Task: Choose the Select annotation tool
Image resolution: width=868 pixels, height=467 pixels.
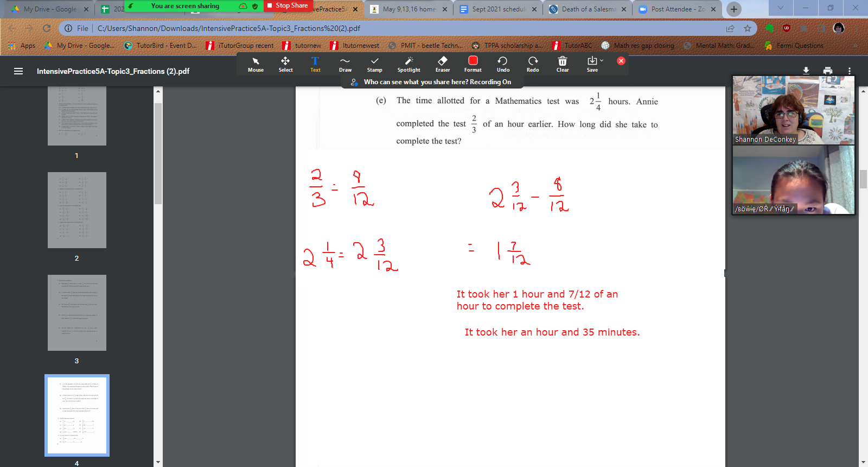Action: [x=285, y=65]
